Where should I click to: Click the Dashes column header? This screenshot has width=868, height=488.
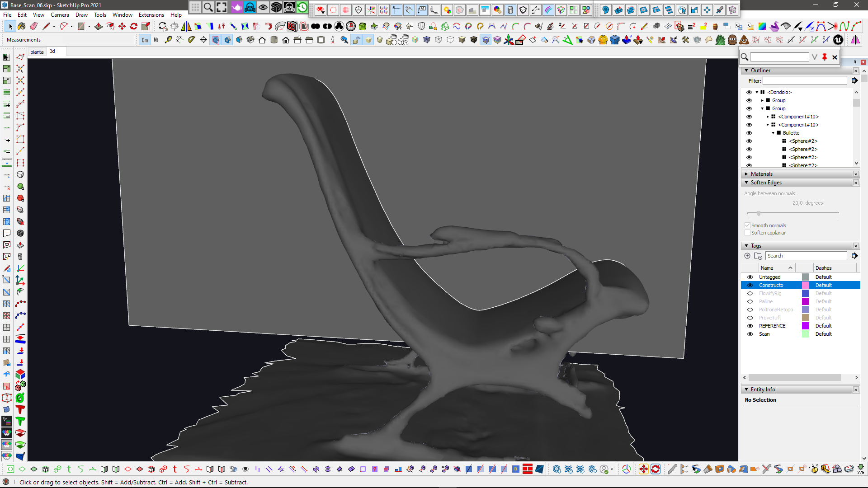823,268
